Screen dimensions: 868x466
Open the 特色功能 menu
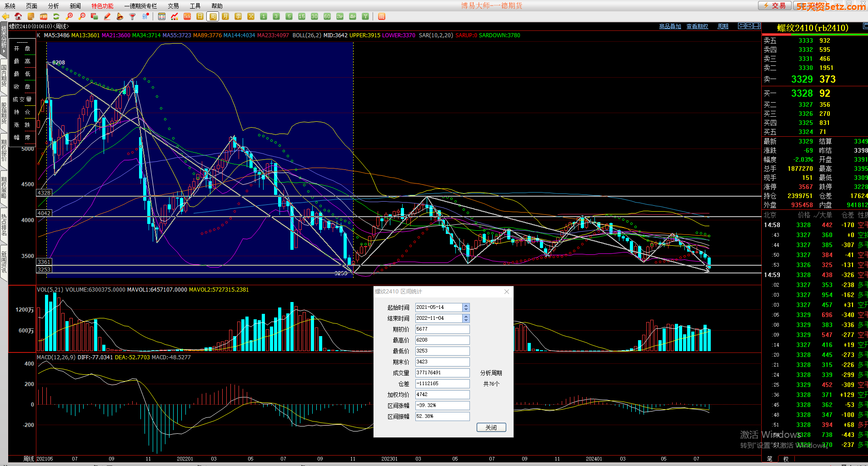tap(102, 6)
